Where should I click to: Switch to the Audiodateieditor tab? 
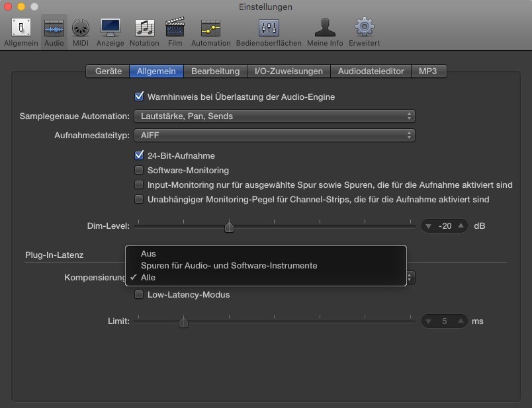pyautogui.click(x=371, y=71)
